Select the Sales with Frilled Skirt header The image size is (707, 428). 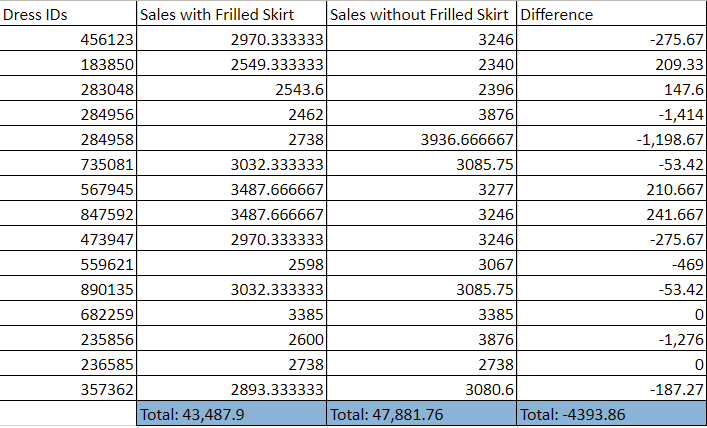pos(231,14)
